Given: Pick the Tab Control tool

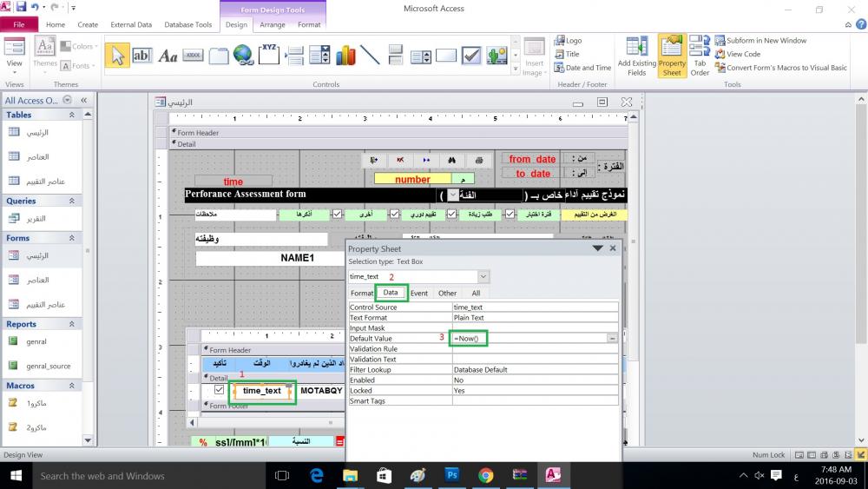Looking at the screenshot, I should (219, 56).
